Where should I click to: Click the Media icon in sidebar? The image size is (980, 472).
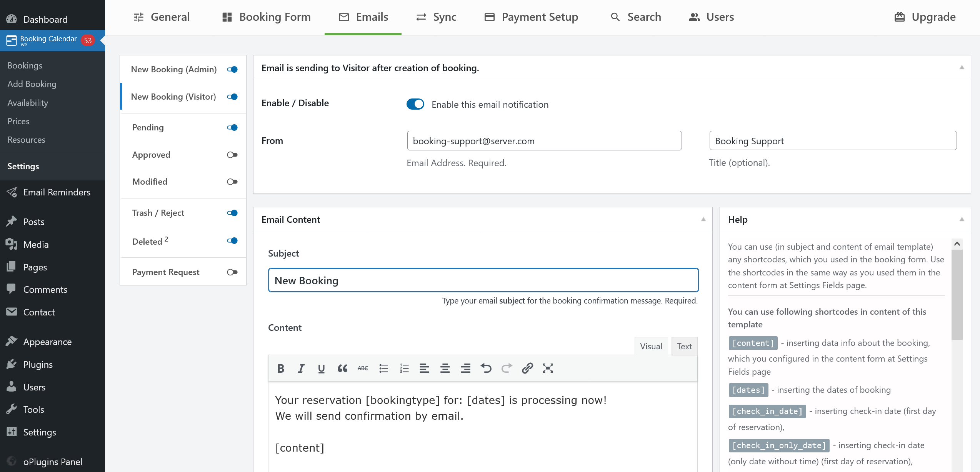[x=12, y=244]
